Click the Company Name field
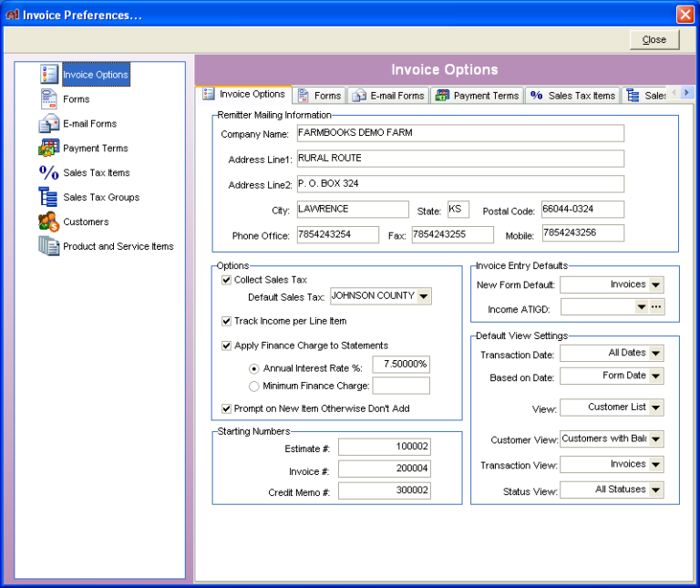This screenshot has width=700, height=588. [x=460, y=133]
